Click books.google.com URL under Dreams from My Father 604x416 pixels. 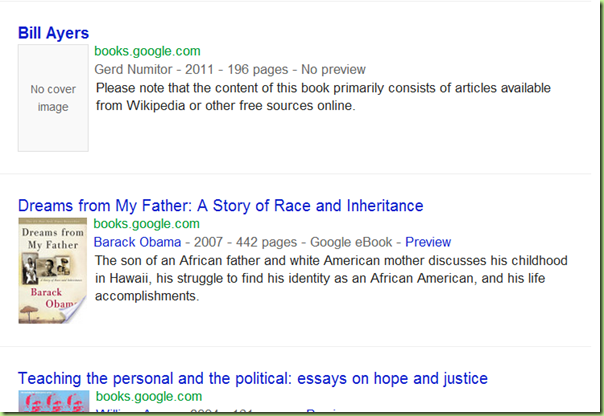(x=147, y=224)
